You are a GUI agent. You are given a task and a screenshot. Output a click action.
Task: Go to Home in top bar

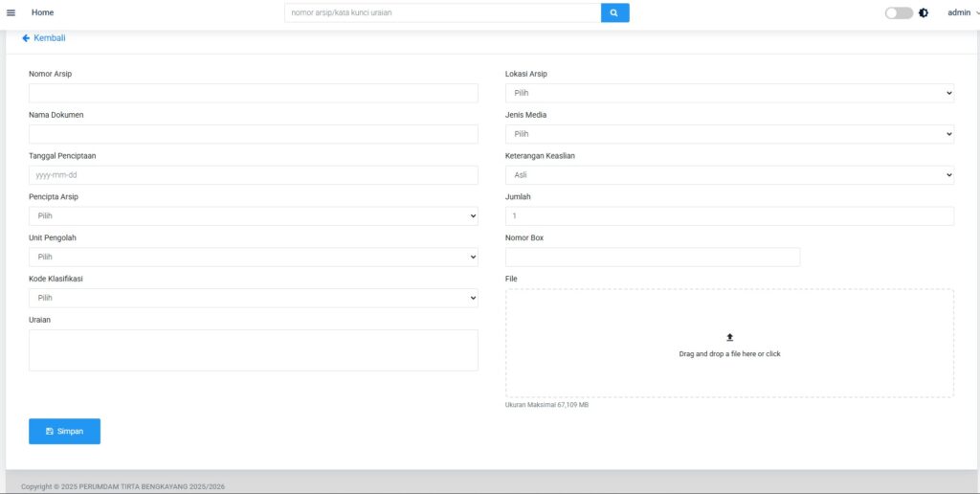tap(42, 12)
